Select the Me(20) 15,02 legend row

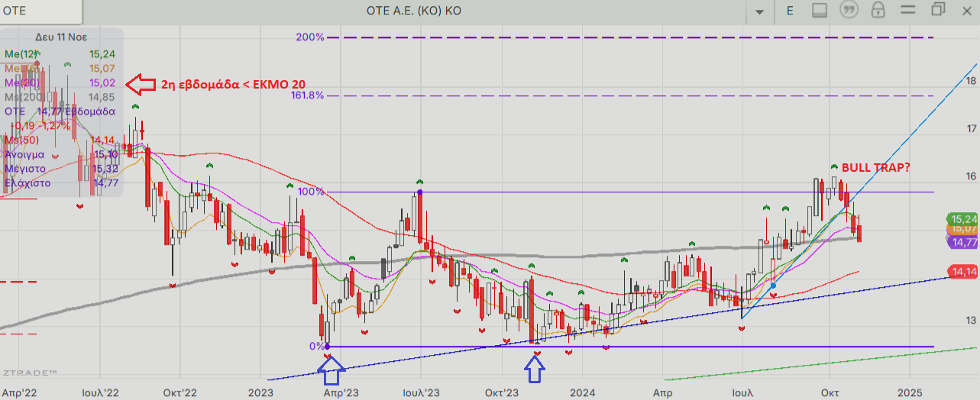point(60,82)
